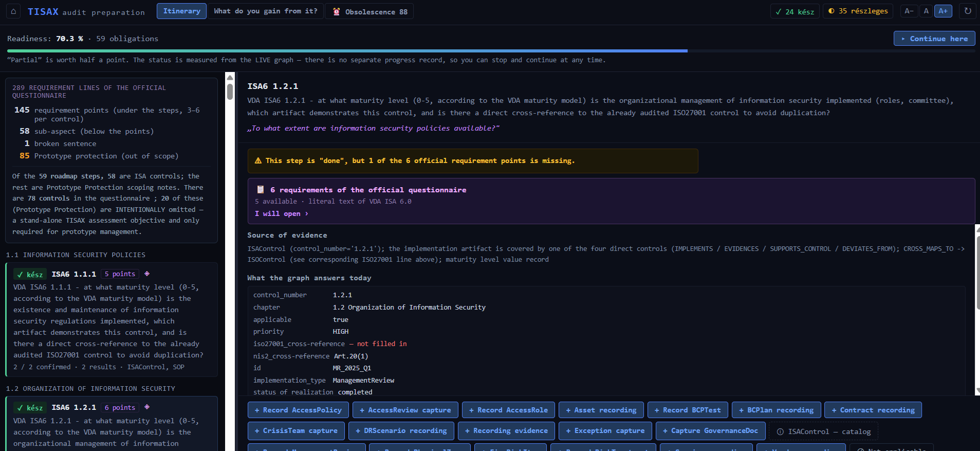This screenshot has height=451, width=980.
Task: Select the ISA6 1.1.1 step card
Action: (x=112, y=319)
